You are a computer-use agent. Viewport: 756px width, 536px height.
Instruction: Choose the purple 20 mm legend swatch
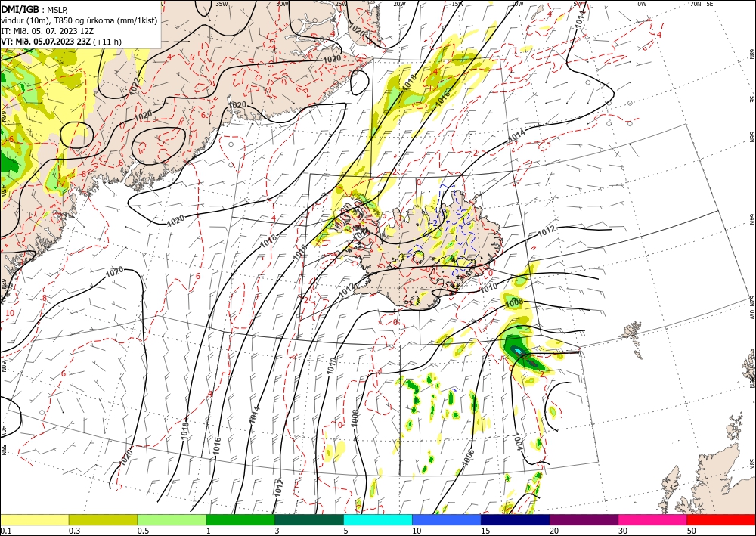point(584,519)
